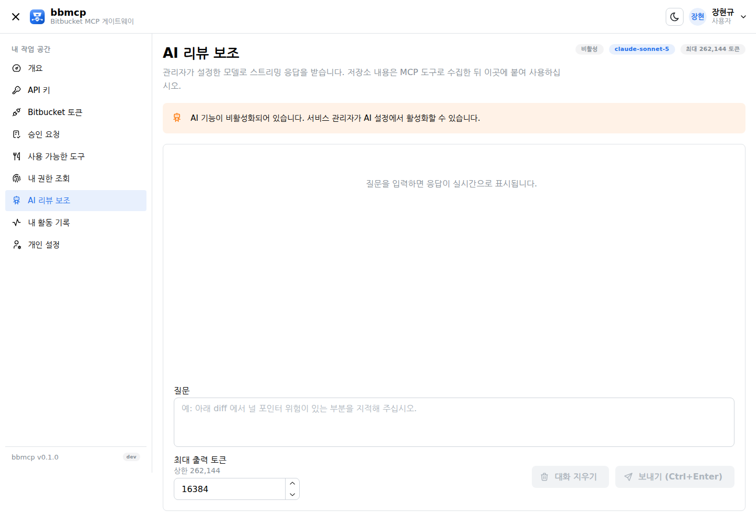The height and width of the screenshot is (532, 756).
Task: Click the bbmcp app title in the header
Action: [68, 12]
